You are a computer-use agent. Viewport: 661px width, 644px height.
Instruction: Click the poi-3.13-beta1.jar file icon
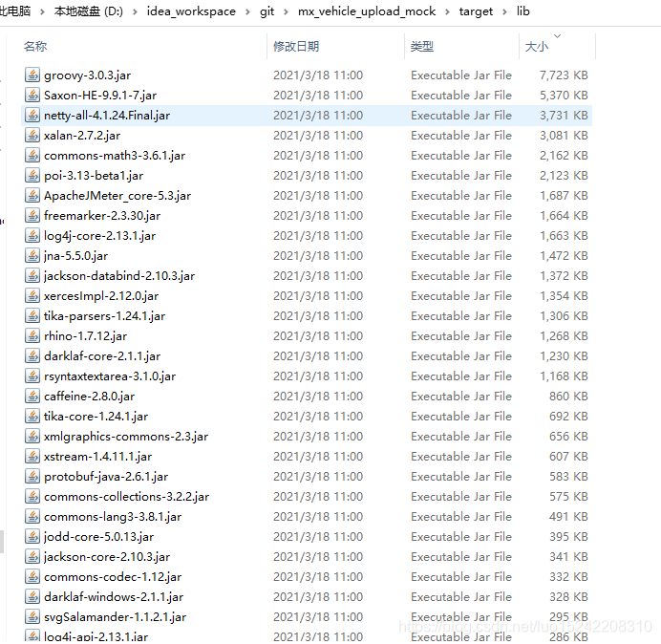[32, 176]
